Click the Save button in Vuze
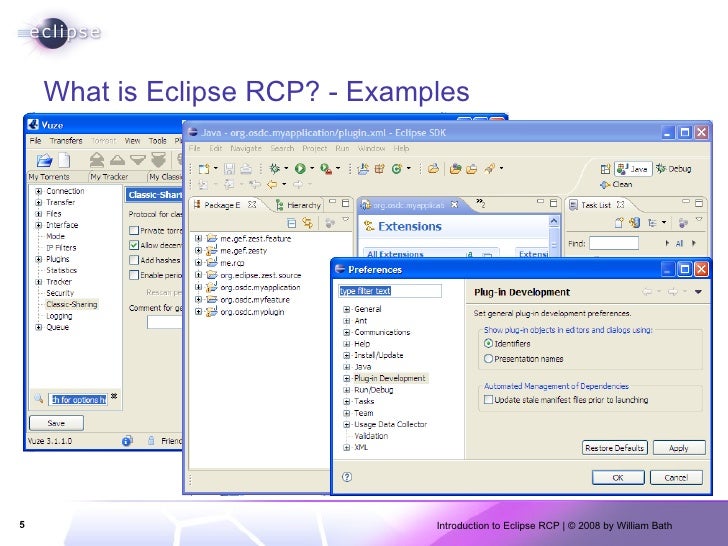This screenshot has height=546, width=728. click(56, 423)
